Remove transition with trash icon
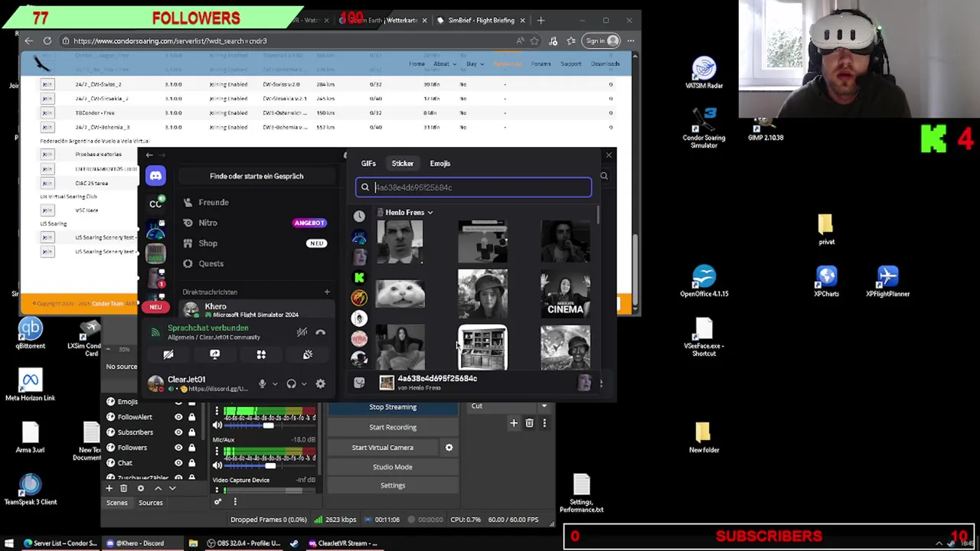The height and width of the screenshot is (551, 980). point(529,422)
